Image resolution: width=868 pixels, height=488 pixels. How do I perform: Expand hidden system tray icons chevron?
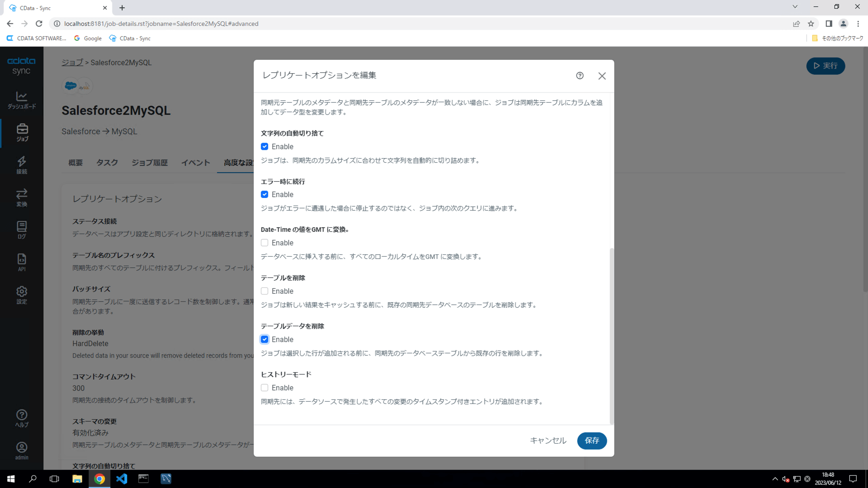(775, 479)
